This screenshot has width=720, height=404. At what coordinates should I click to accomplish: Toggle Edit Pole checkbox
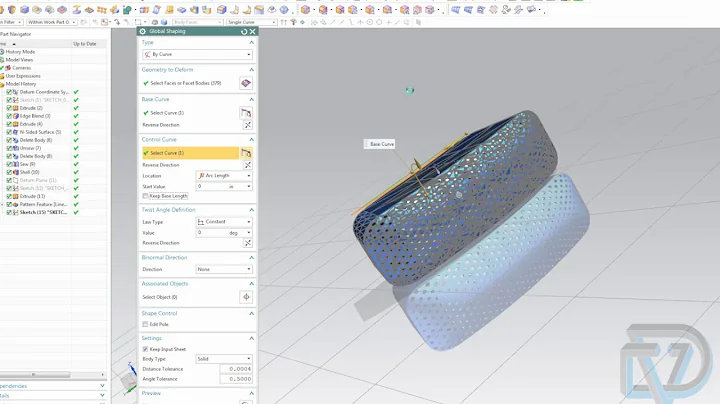point(145,324)
